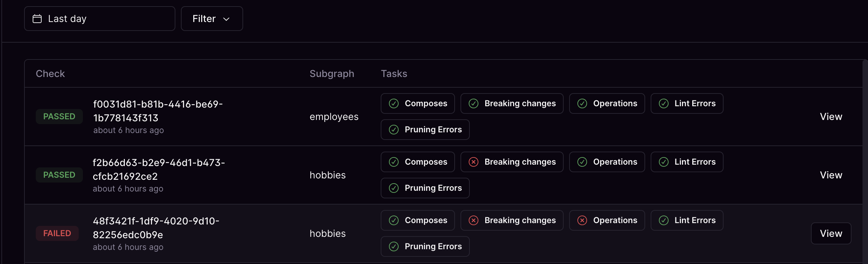Click the FAILED status badge on the 48f3421f check
Image resolution: width=868 pixels, height=264 pixels.
point(57,233)
